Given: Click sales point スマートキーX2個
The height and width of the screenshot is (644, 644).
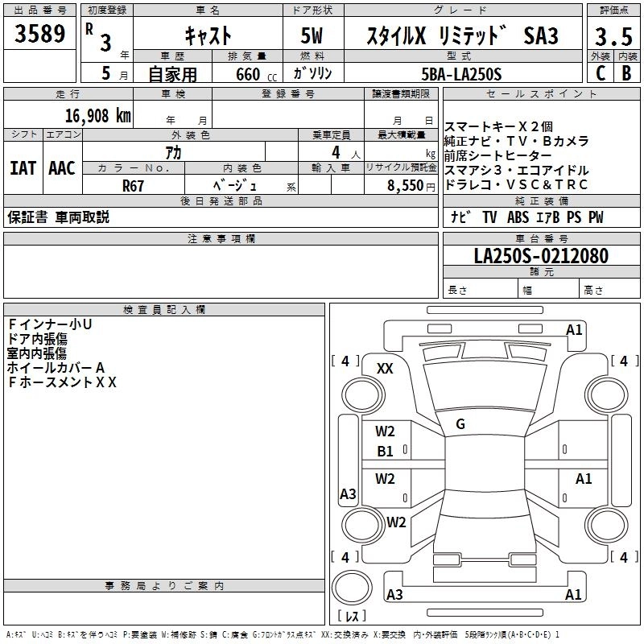Looking at the screenshot, I should click(x=498, y=126).
